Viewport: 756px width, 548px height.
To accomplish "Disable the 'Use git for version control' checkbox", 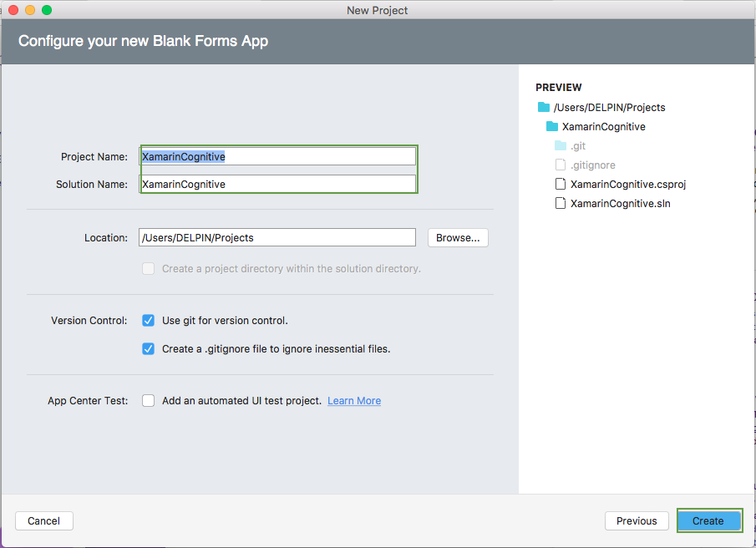I will click(x=148, y=320).
